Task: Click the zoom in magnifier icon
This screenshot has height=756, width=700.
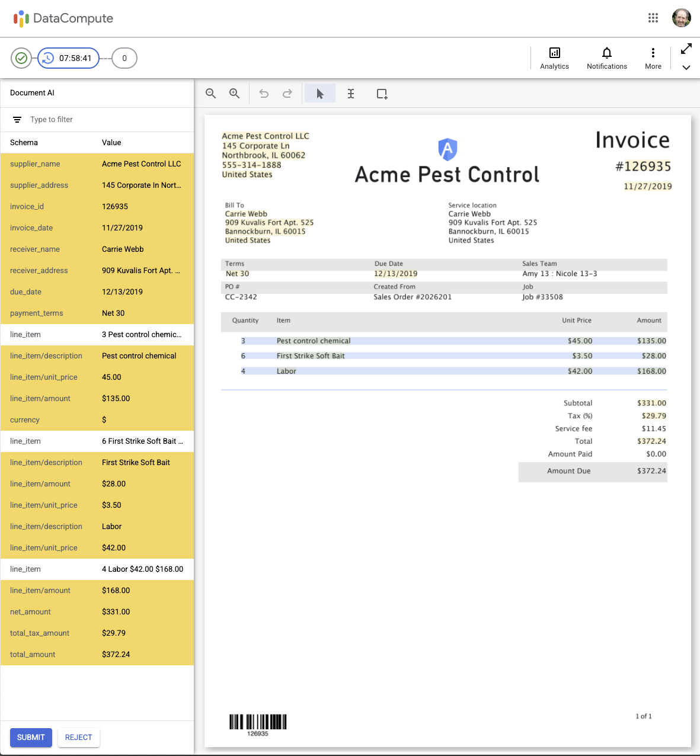Action: 235,94
